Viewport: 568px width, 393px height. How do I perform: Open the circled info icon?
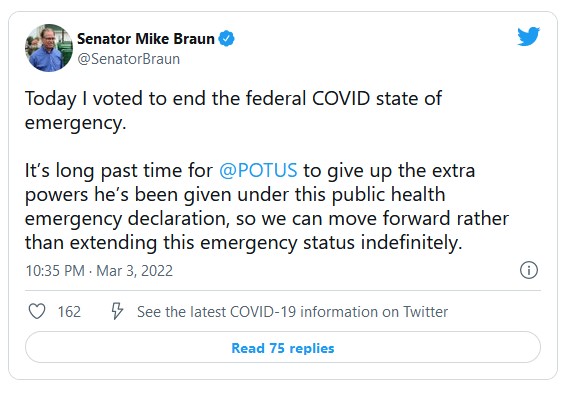529,270
